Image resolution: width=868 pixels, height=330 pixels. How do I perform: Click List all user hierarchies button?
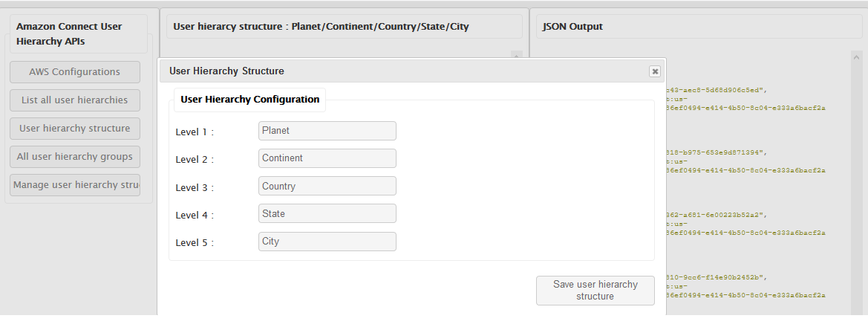pos(75,100)
